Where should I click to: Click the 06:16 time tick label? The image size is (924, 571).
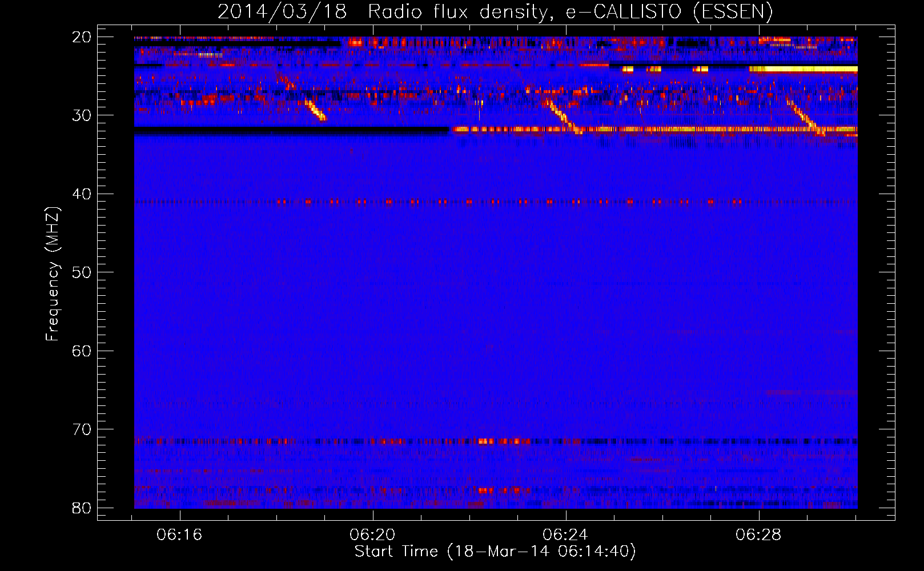pyautogui.click(x=180, y=535)
